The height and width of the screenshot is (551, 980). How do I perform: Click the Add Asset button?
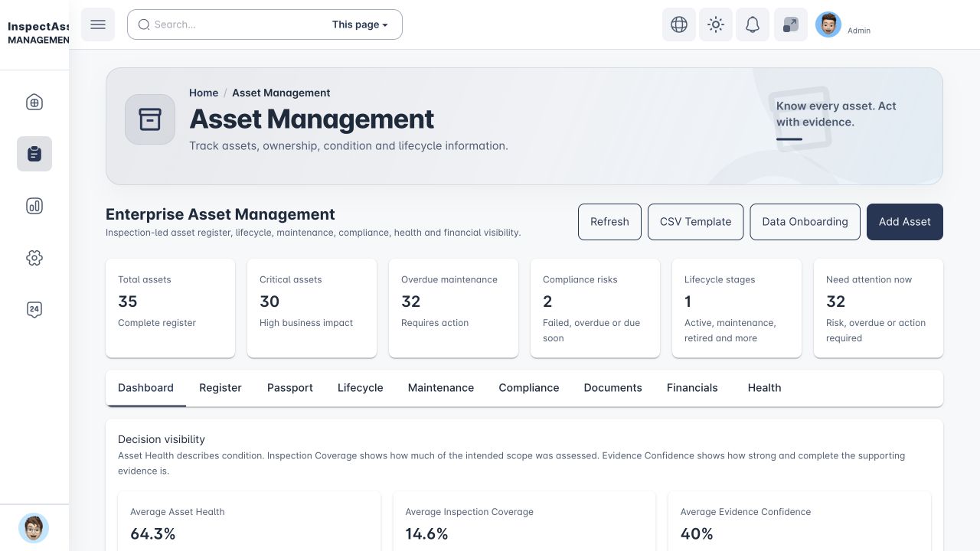click(905, 222)
